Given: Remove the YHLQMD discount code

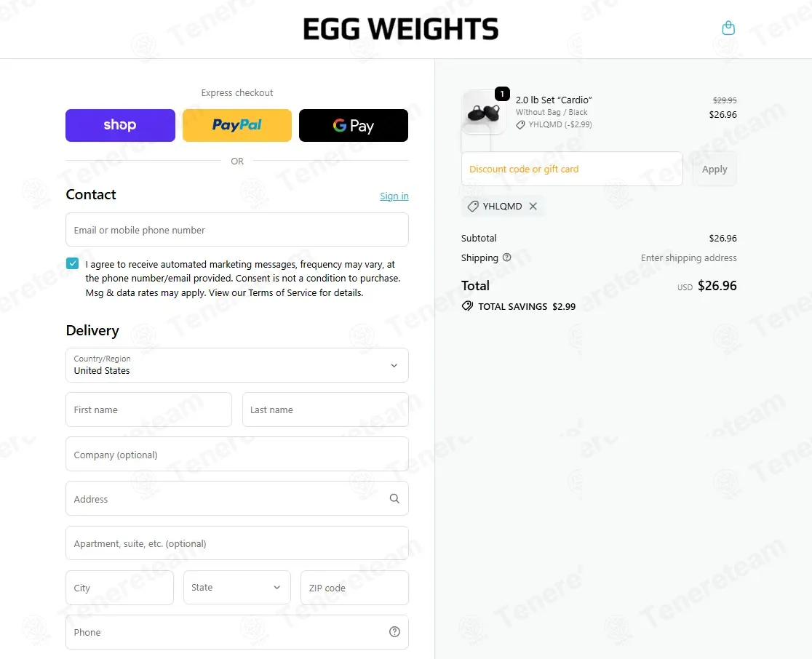Looking at the screenshot, I should pos(533,207).
